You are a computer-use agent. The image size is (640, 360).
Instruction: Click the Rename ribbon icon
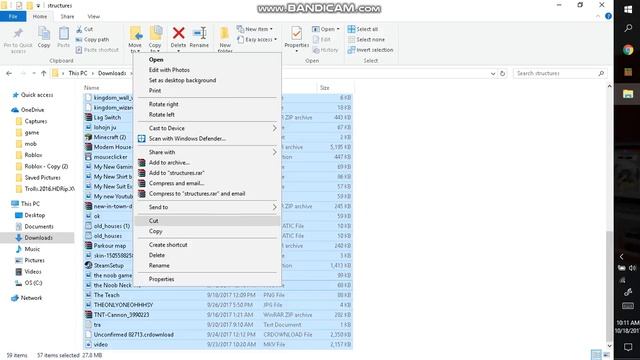point(199,33)
